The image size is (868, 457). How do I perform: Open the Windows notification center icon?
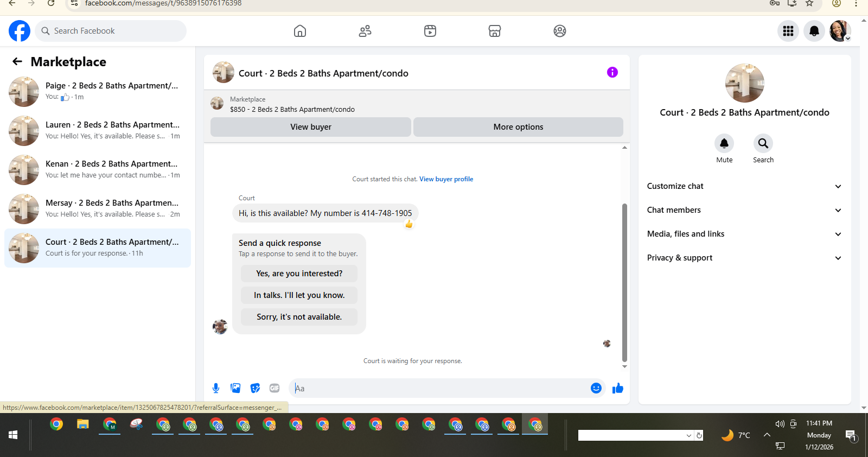click(x=851, y=435)
